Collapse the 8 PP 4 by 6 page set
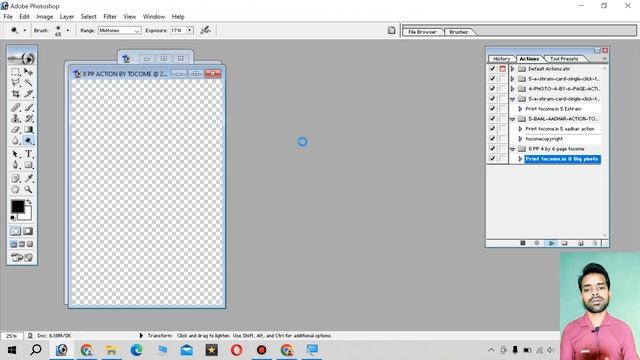The image size is (640, 360). (513, 149)
